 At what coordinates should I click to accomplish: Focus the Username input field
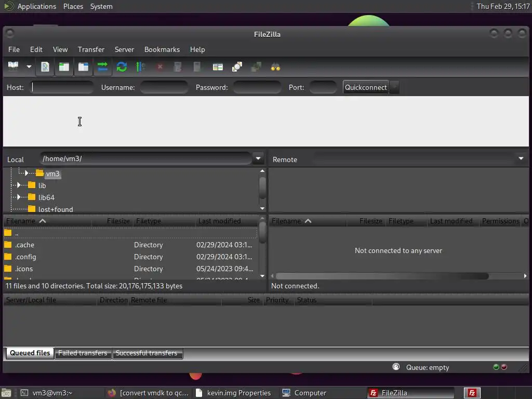[164, 87]
